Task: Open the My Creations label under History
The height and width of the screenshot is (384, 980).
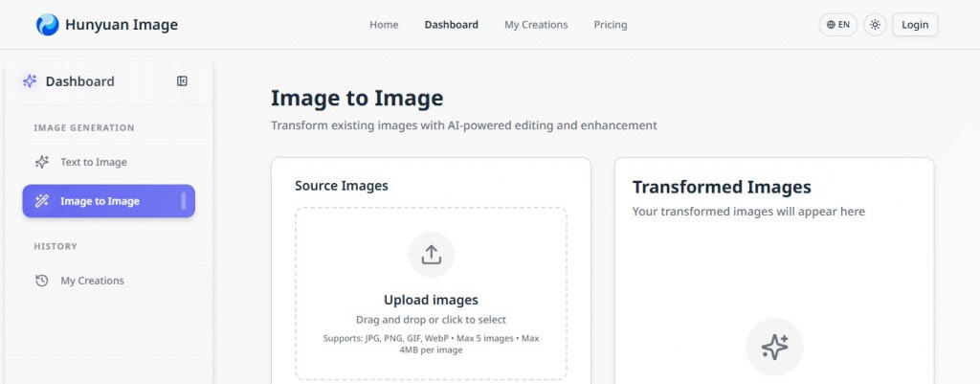Action: [x=92, y=281]
